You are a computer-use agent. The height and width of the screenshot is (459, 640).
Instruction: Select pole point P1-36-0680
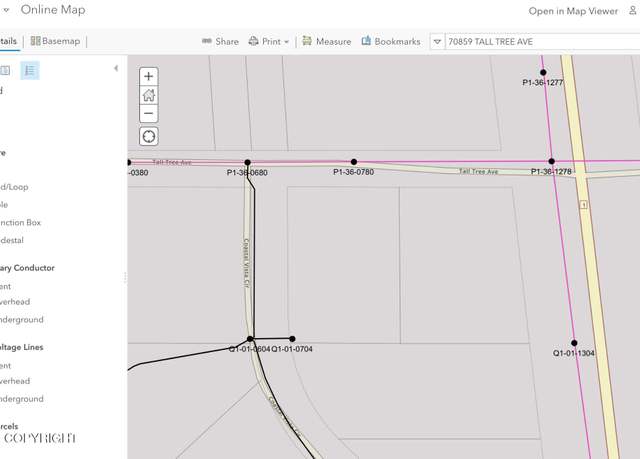coord(247,162)
